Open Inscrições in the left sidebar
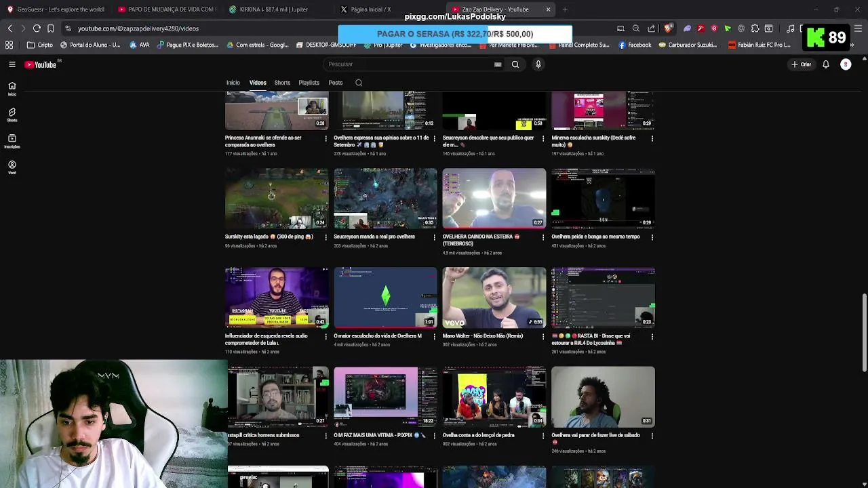This screenshot has height=488, width=868. (x=12, y=142)
